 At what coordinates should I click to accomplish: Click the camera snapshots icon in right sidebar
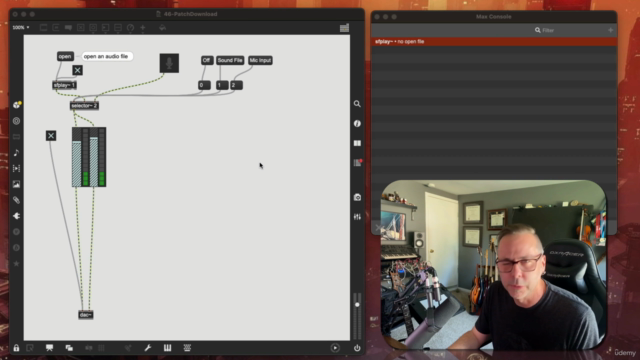(x=357, y=198)
